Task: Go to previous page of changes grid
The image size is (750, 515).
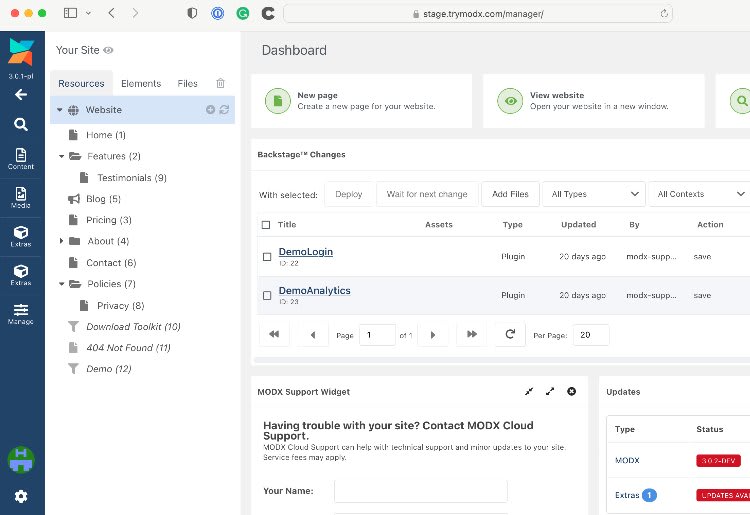Action: [313, 335]
